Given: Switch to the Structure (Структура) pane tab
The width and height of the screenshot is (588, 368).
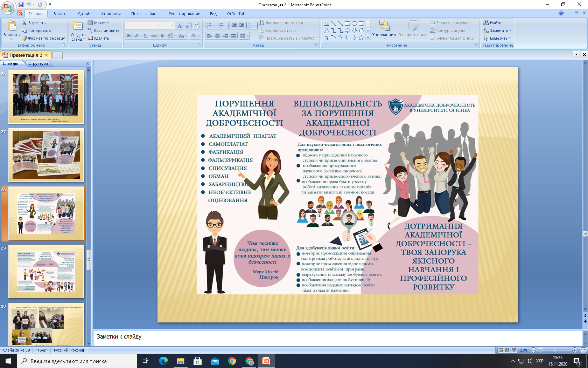Looking at the screenshot, I should (x=38, y=63).
